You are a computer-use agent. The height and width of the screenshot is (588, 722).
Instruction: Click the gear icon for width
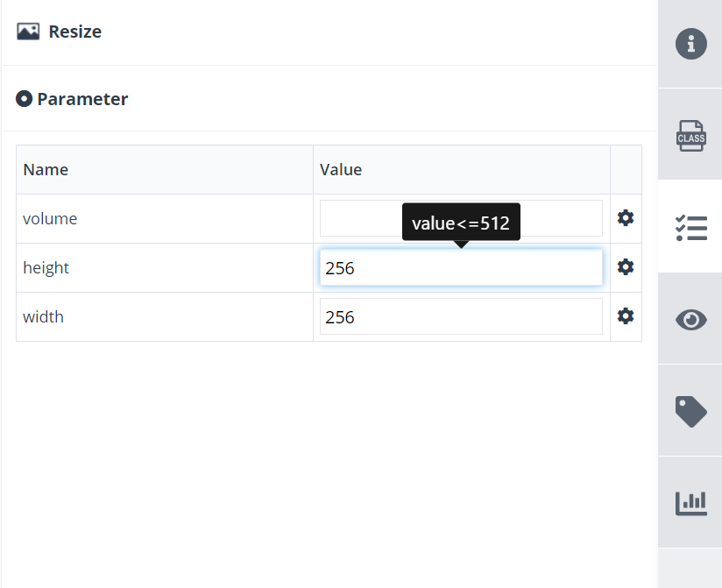click(x=626, y=316)
